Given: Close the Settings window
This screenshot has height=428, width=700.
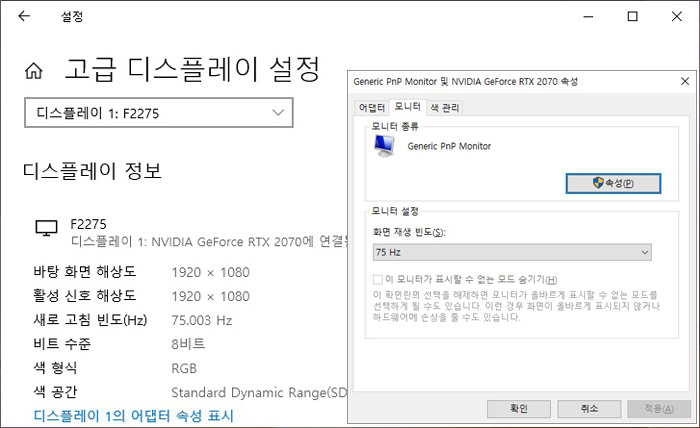Looking at the screenshot, I should tap(677, 17).
